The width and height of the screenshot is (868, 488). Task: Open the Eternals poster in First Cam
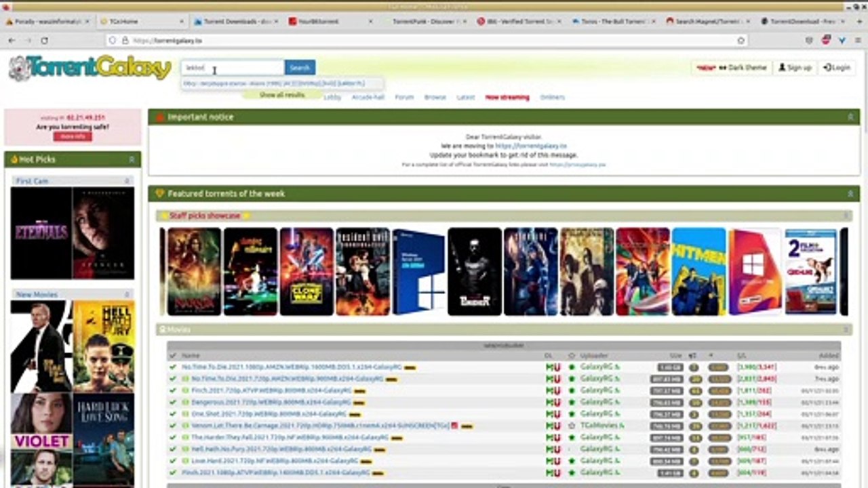(41, 233)
